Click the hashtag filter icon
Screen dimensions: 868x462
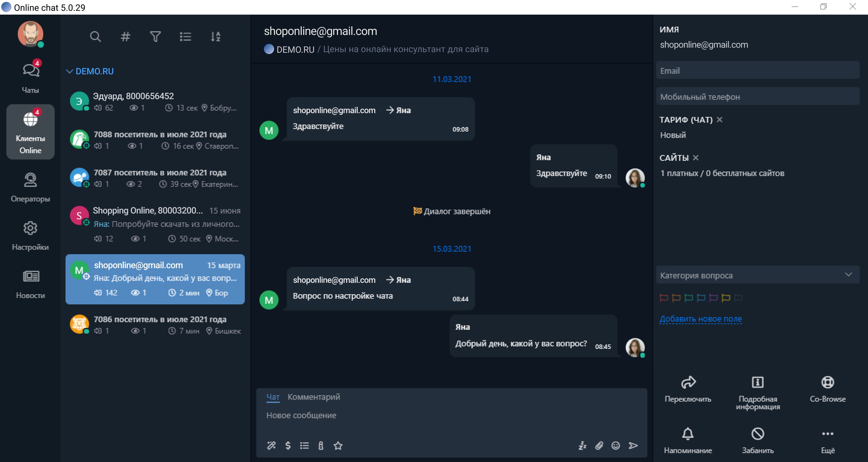(125, 36)
